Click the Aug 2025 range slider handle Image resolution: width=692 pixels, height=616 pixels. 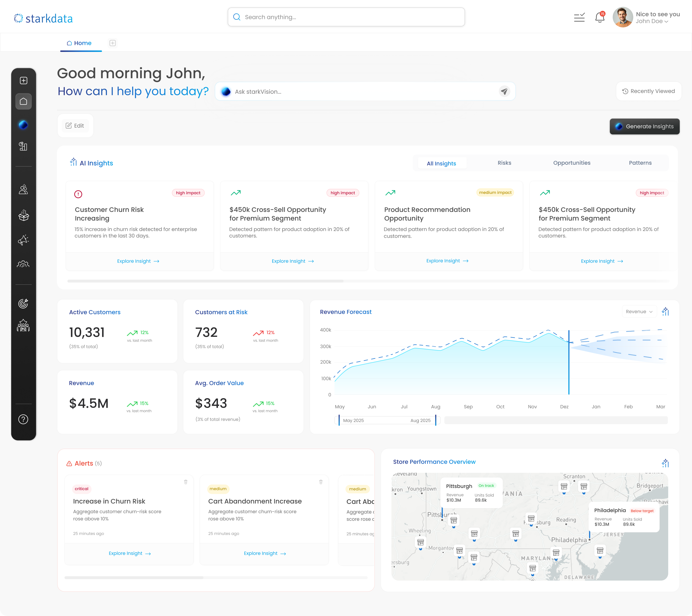[x=436, y=420]
